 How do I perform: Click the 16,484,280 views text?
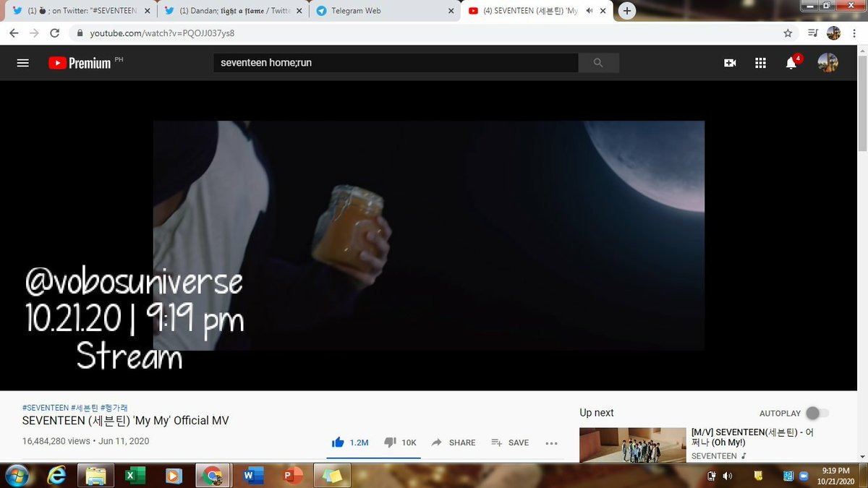pyautogui.click(x=56, y=441)
